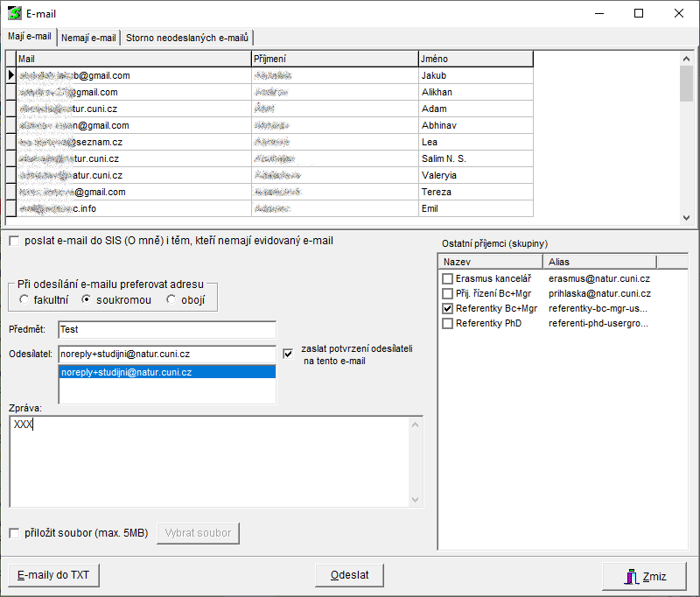Tick the Erasmus kancelář recipient group
Image resolution: width=700 pixels, height=597 pixels.
tap(448, 278)
